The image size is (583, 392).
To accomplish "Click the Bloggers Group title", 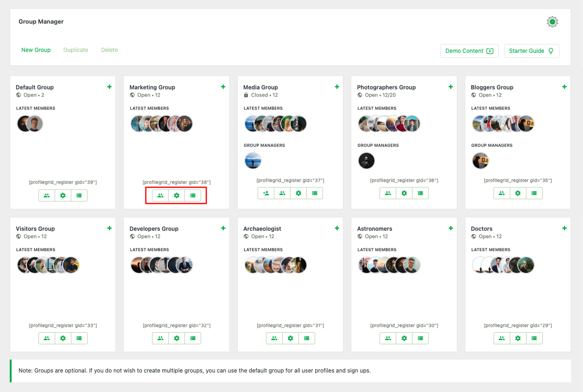I will 492,87.
